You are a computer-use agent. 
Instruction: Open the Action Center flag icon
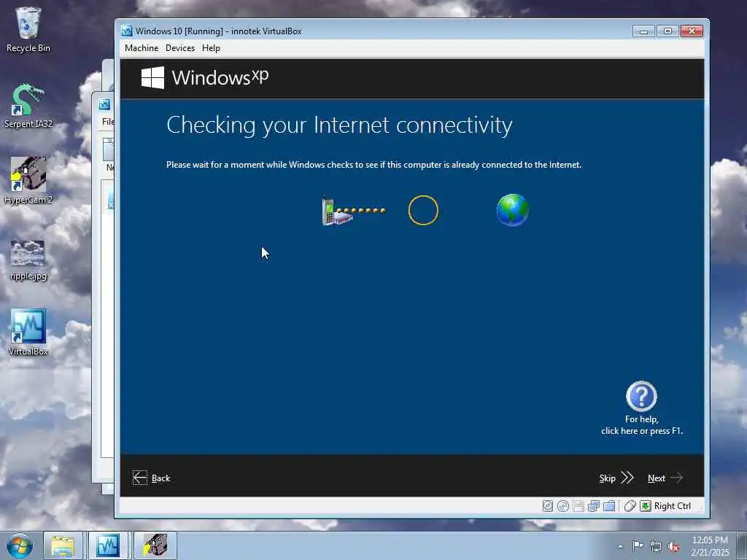click(637, 546)
